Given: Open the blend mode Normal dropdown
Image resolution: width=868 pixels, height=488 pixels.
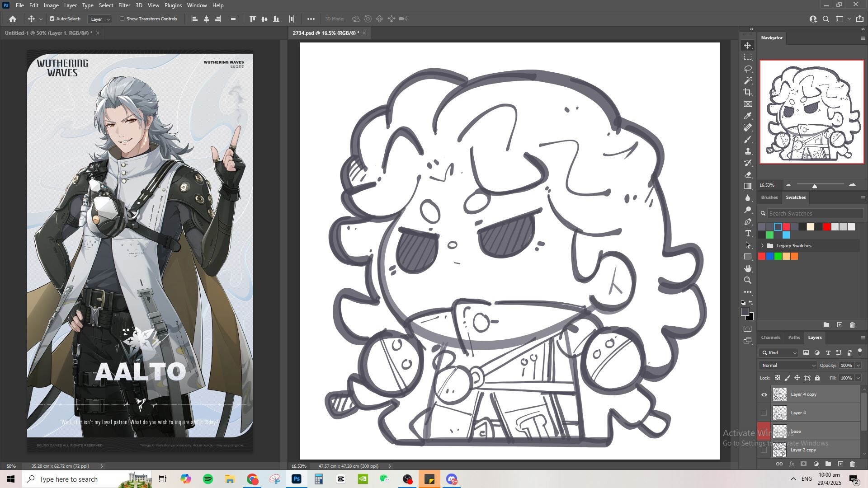Looking at the screenshot, I should pos(788,366).
